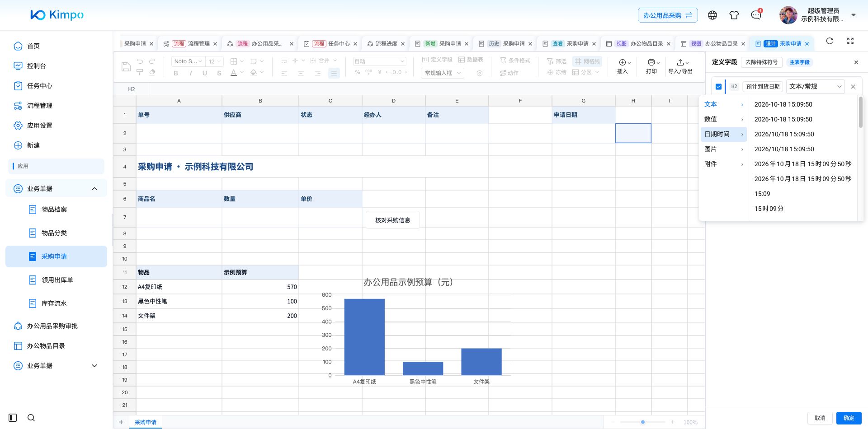Click the 确定 confirm button
The width and height of the screenshot is (868, 429).
[x=849, y=418]
